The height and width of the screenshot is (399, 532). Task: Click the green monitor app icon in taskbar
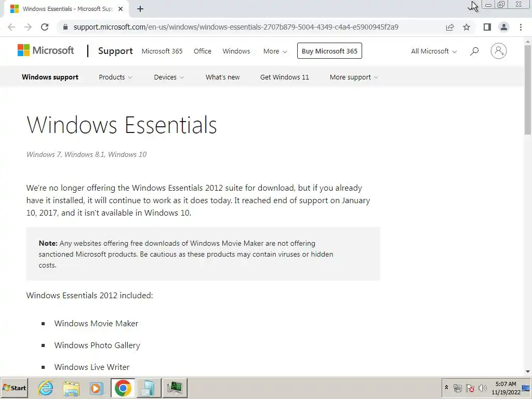pyautogui.click(x=175, y=388)
